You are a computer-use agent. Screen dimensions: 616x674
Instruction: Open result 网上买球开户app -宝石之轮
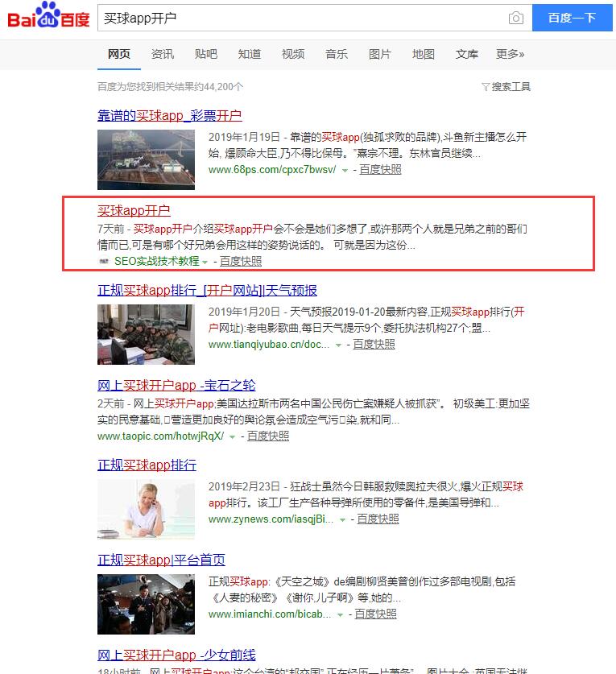pyautogui.click(x=176, y=386)
